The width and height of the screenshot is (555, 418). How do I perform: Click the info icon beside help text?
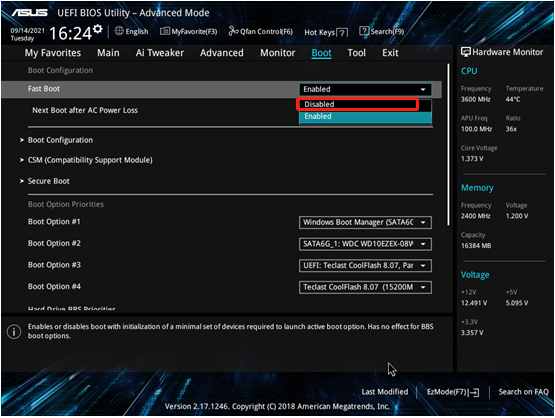click(x=14, y=332)
